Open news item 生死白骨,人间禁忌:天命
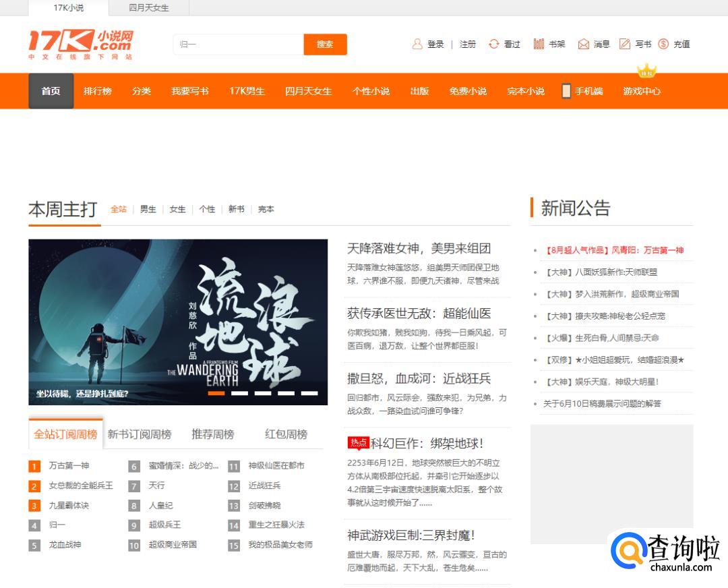The image size is (728, 588). 601,338
